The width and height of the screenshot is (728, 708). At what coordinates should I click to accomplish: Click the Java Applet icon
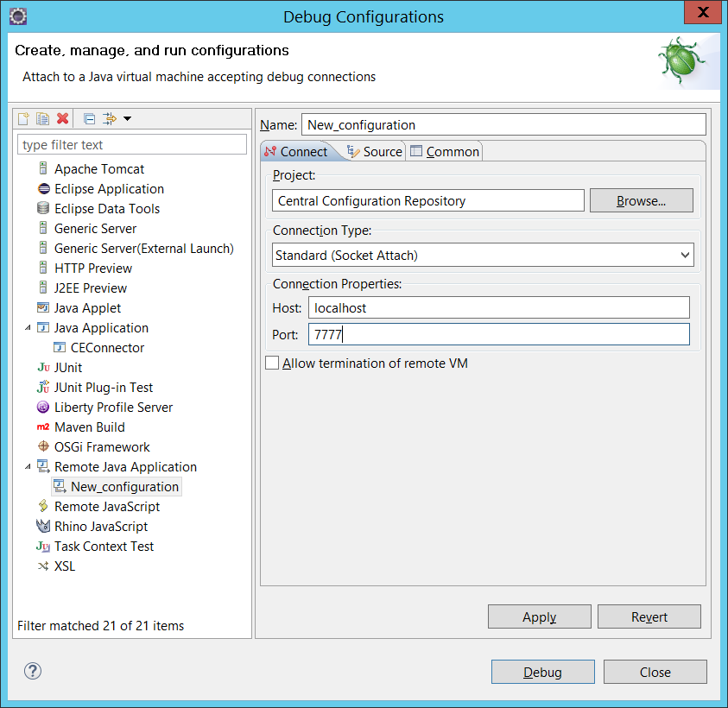click(x=43, y=307)
